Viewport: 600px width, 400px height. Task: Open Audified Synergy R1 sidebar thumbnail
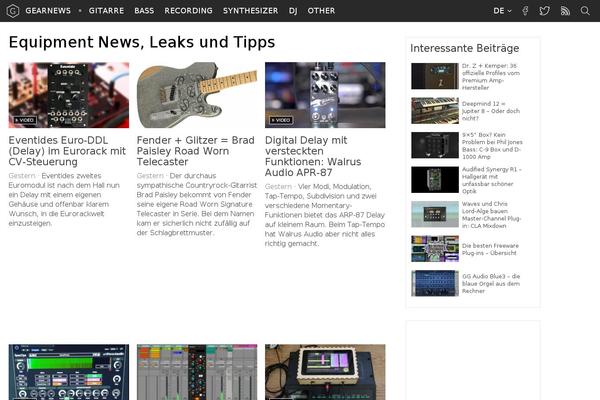pos(435,180)
